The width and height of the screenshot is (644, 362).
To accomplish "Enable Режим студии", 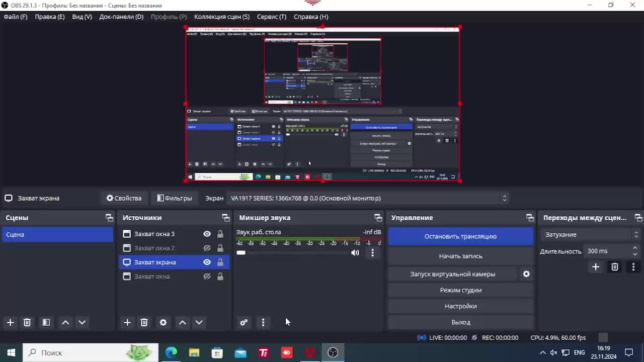I will [460, 290].
